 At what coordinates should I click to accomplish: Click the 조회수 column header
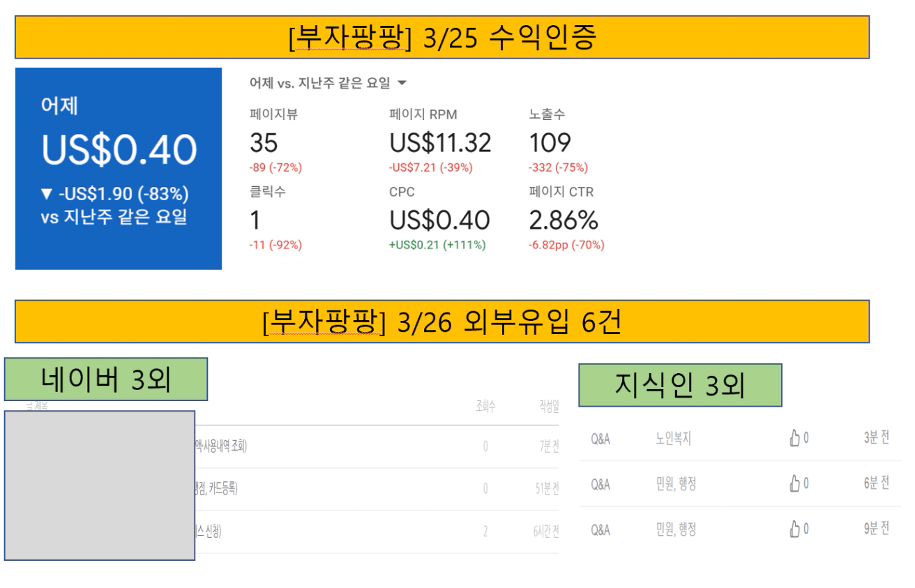485,406
